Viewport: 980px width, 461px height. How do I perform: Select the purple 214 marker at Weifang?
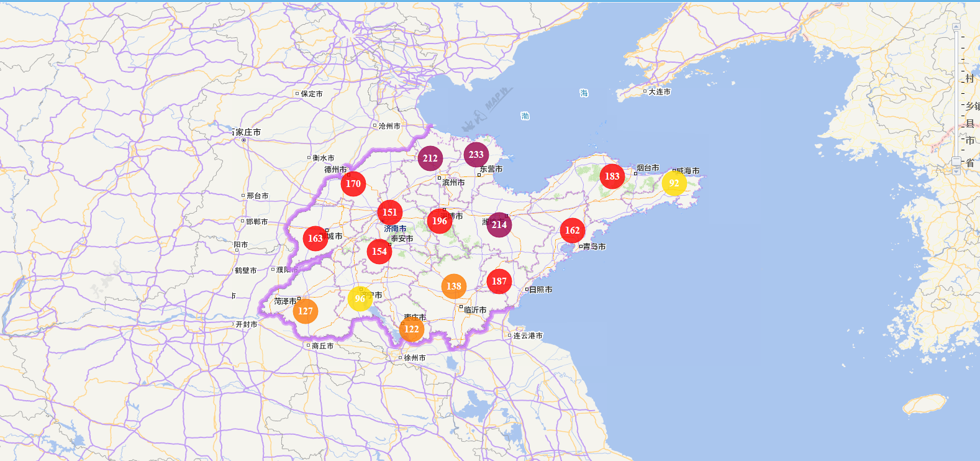[x=499, y=225]
